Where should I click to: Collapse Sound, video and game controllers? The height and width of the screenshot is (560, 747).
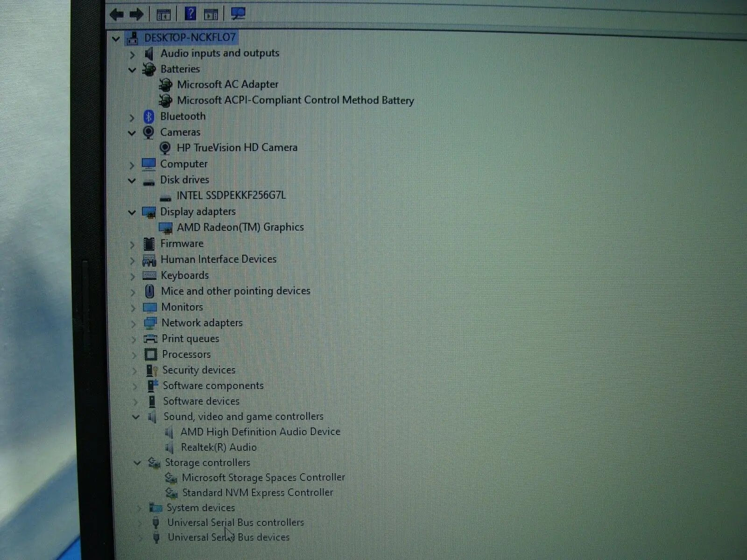135,417
